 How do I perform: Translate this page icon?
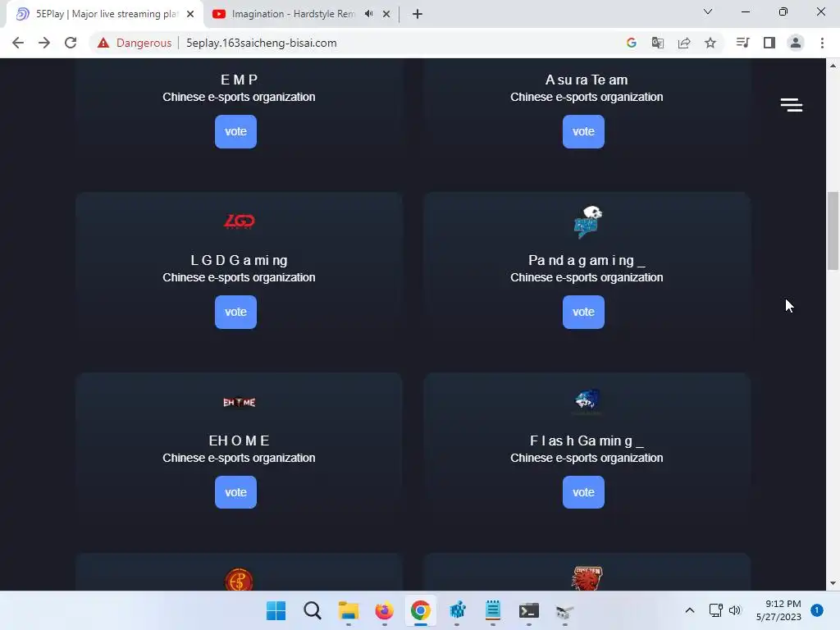click(x=657, y=43)
